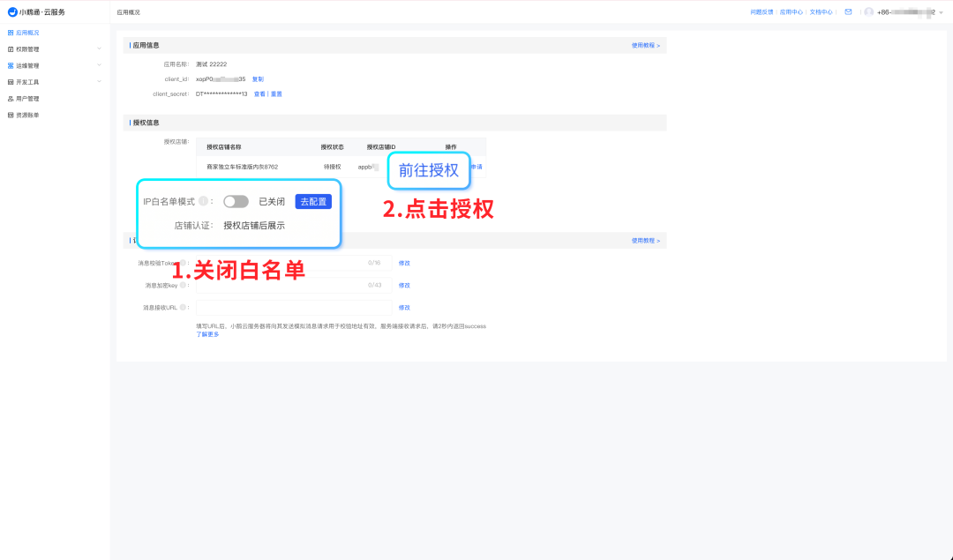Open the lower 使用教程 link above message settings
Image resolution: width=953 pixels, height=560 pixels.
pos(645,241)
